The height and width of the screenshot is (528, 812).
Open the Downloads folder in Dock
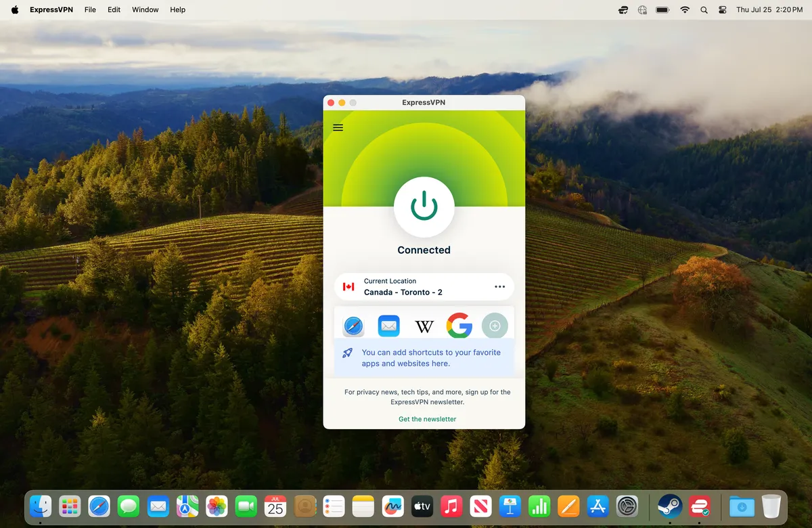[742, 506]
